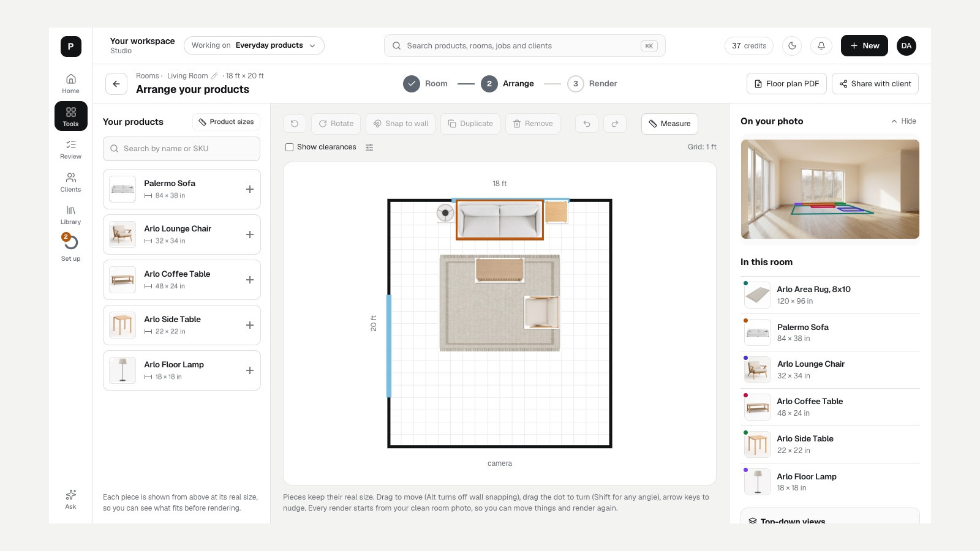This screenshot has height=551, width=980.
Task: Toggle dark mode moon icon
Action: tap(792, 46)
